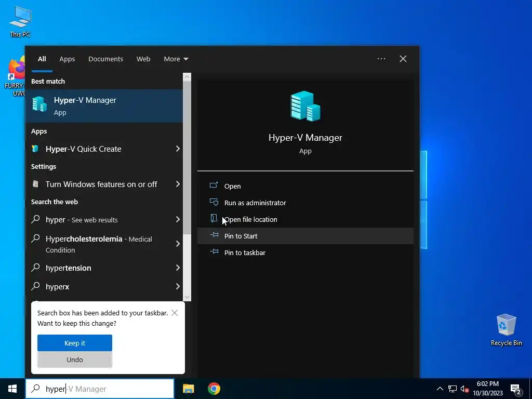This screenshot has width=532, height=399.
Task: Click the Undo button
Action: [75, 360]
